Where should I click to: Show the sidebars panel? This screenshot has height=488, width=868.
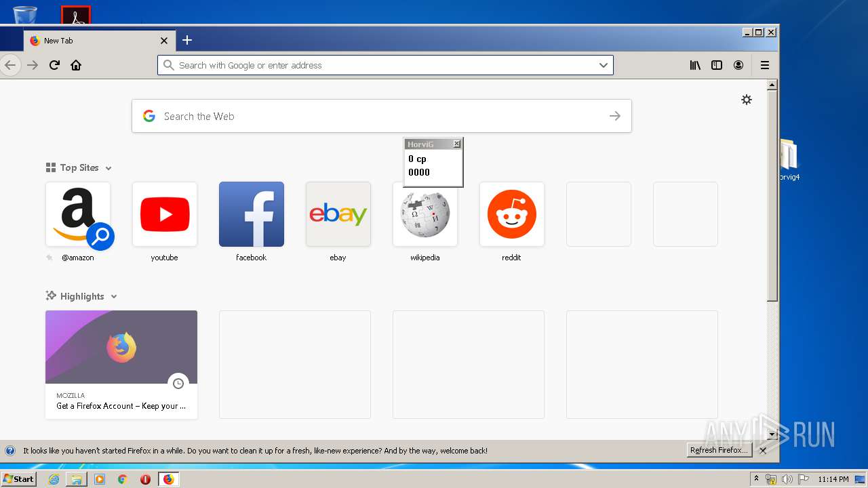717,65
